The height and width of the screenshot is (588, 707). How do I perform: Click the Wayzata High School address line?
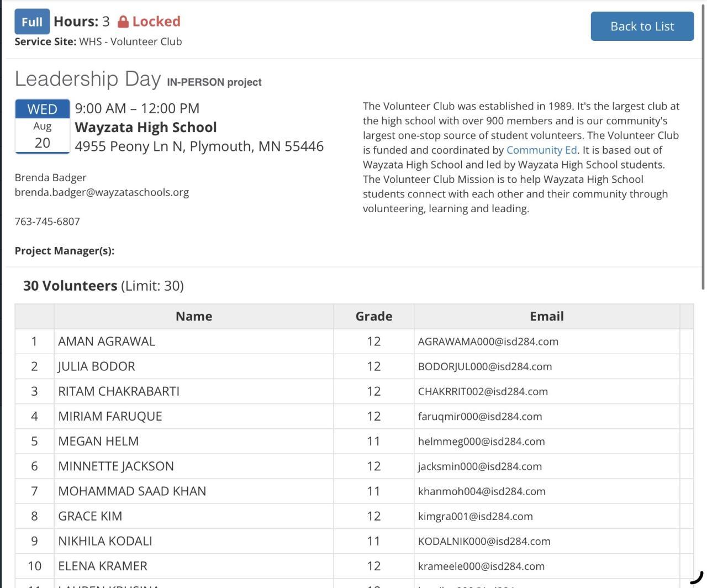pyautogui.click(x=199, y=146)
